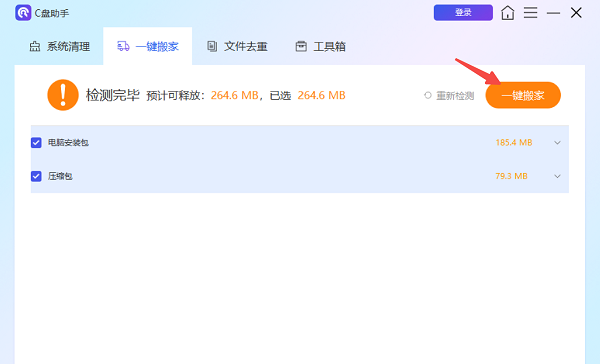Expand the 电脑安装包 row chevron
The height and width of the screenshot is (364, 600).
point(558,143)
